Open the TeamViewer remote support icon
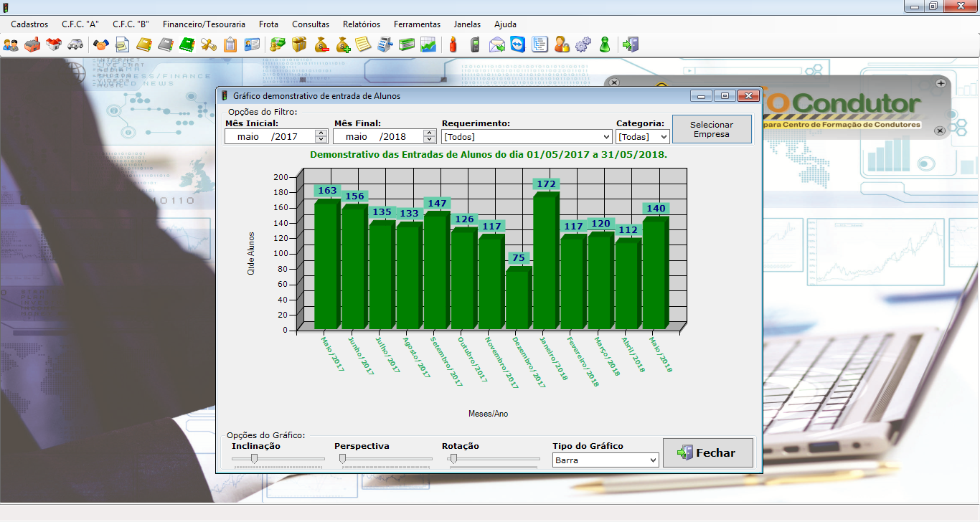 (x=518, y=44)
